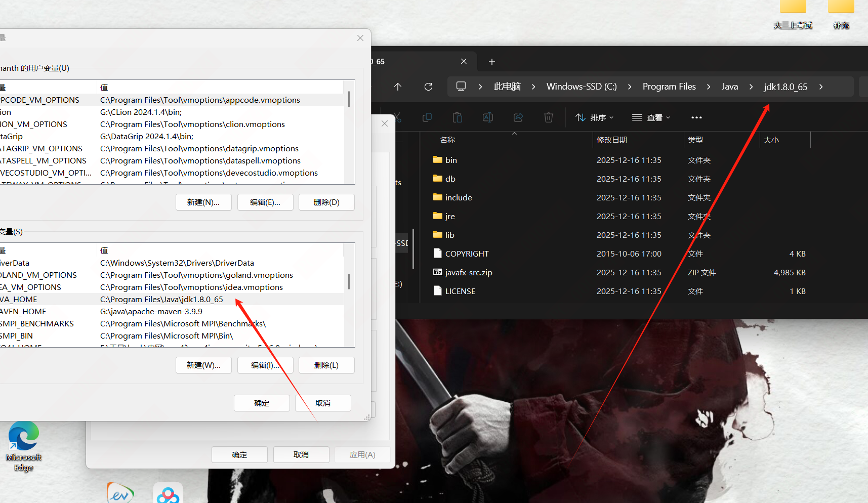Sort files by 类型 column header

(x=695, y=140)
